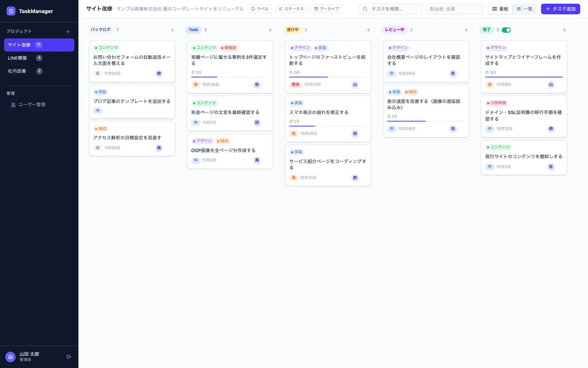Switch to 看板 board view

click(500, 9)
